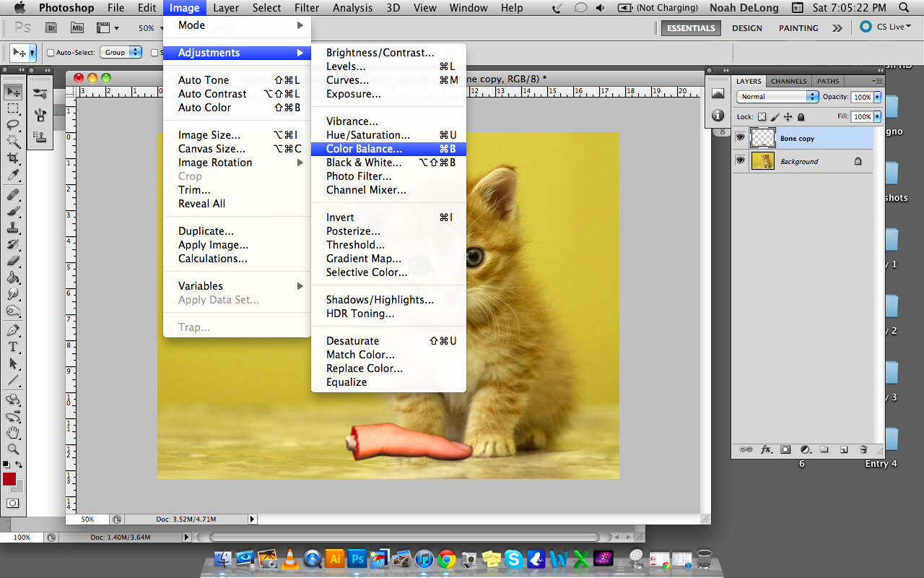This screenshot has width=924, height=578.
Task: Click the foreground red color swatch
Action: tap(9, 479)
